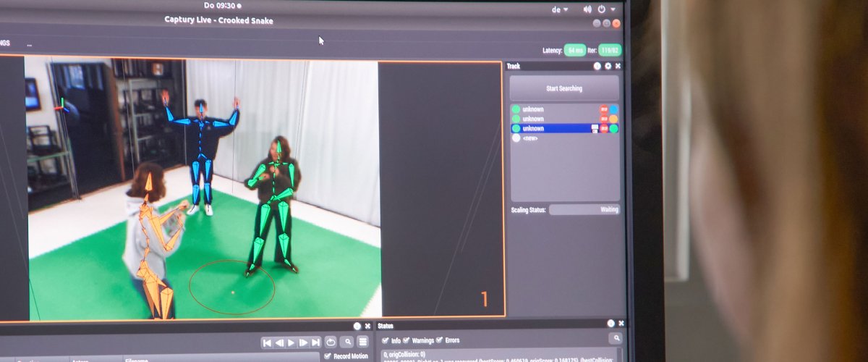This screenshot has width=868, height=362.
Task: Close the Track panel
Action: pos(618,66)
